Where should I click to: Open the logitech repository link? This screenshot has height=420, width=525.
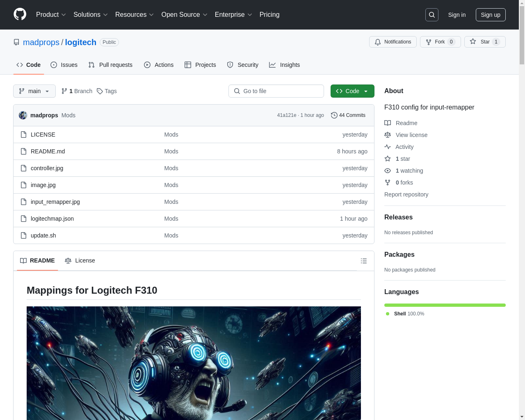[81, 42]
